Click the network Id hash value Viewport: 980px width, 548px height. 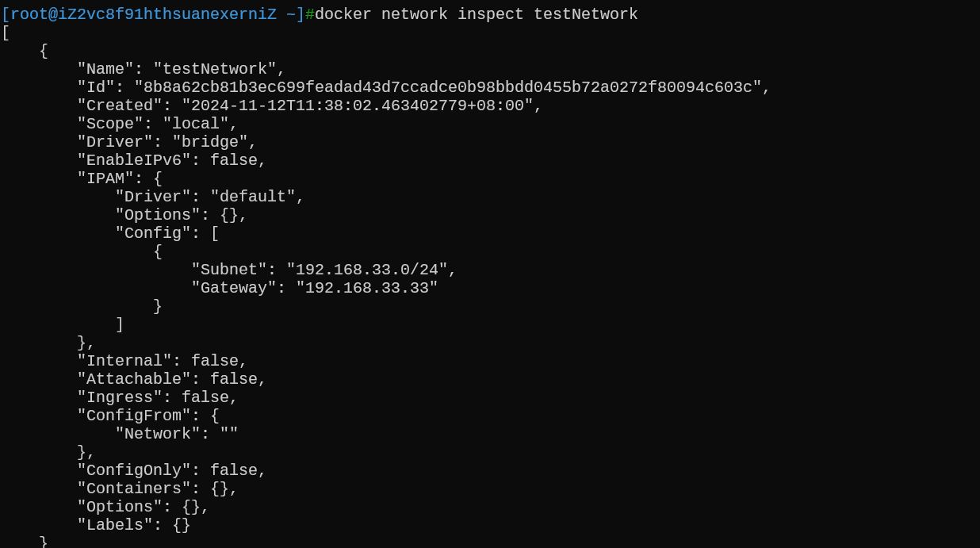pos(448,87)
